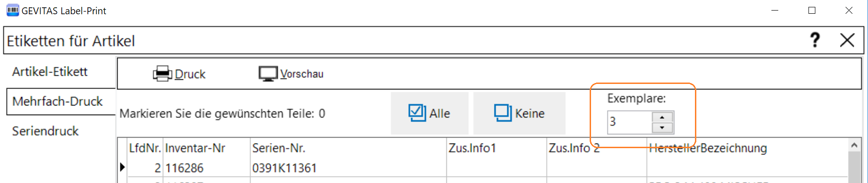Click the table scrollbar up arrow
Viewport: 868px width, 183px height.
coord(854,145)
